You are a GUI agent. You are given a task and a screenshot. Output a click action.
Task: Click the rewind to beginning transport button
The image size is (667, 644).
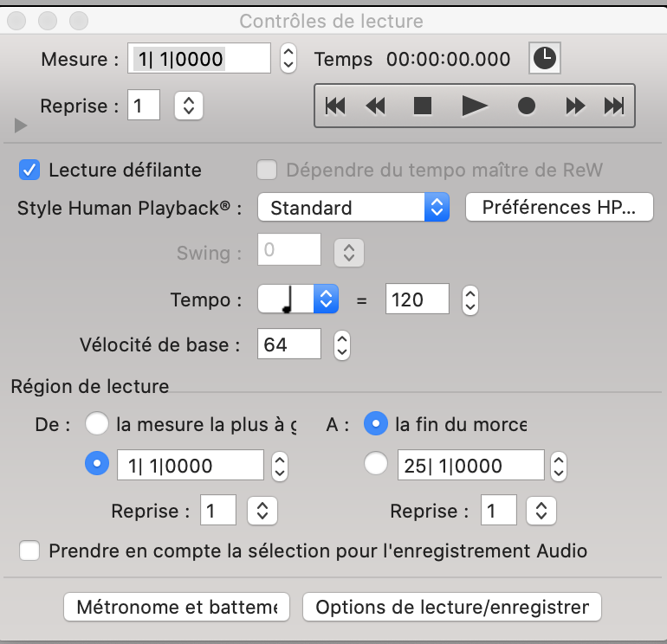click(335, 106)
